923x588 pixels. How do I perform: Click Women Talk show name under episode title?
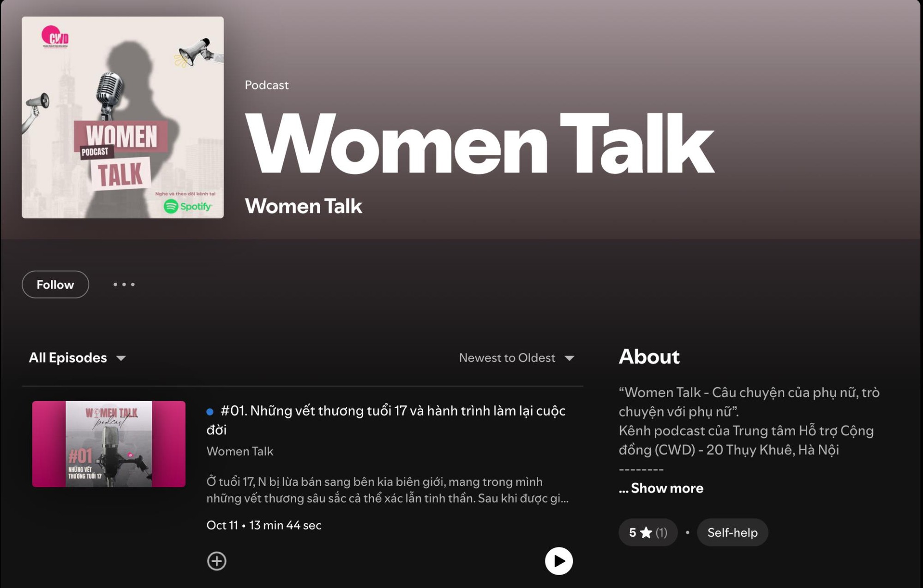[x=240, y=451]
